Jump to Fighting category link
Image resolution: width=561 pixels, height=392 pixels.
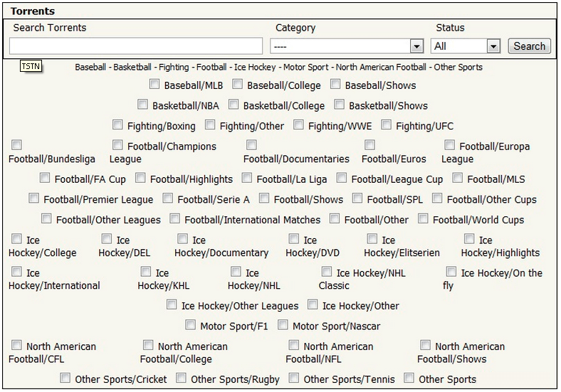pyautogui.click(x=174, y=68)
